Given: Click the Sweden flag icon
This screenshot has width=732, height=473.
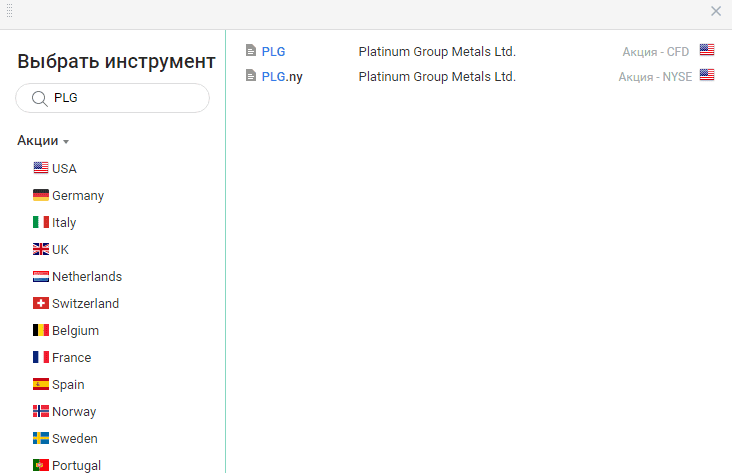Looking at the screenshot, I should [x=41, y=438].
